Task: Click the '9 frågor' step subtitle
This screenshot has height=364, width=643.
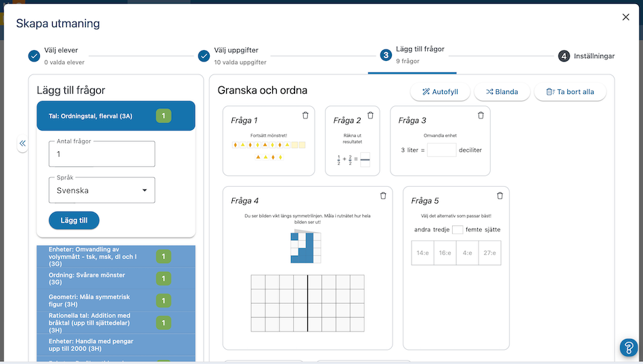Action: [x=407, y=61]
